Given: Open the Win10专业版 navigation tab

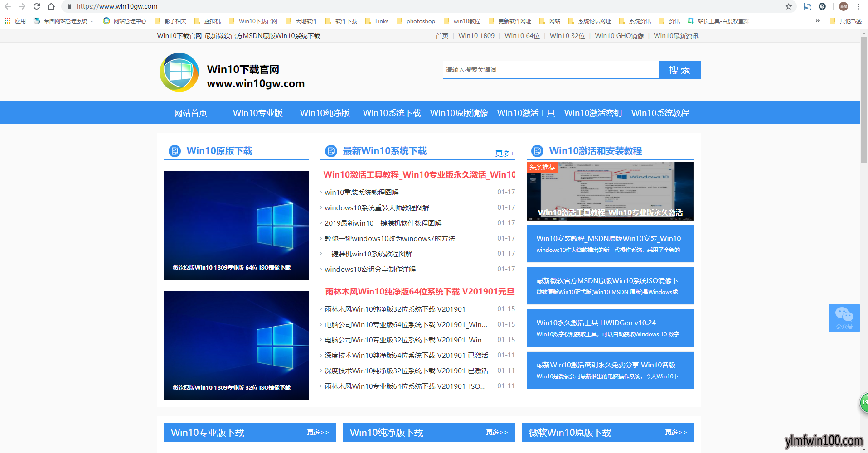Looking at the screenshot, I should (258, 113).
